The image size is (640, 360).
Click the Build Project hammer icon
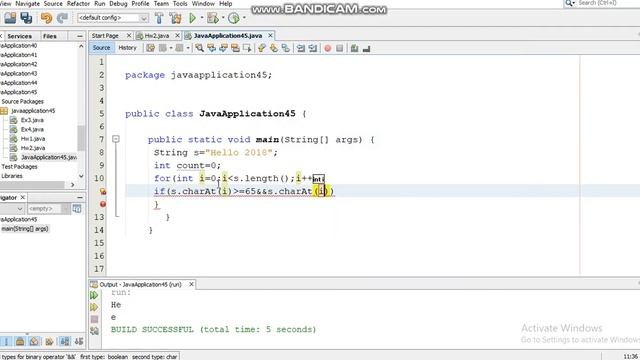pyautogui.click(x=159, y=18)
